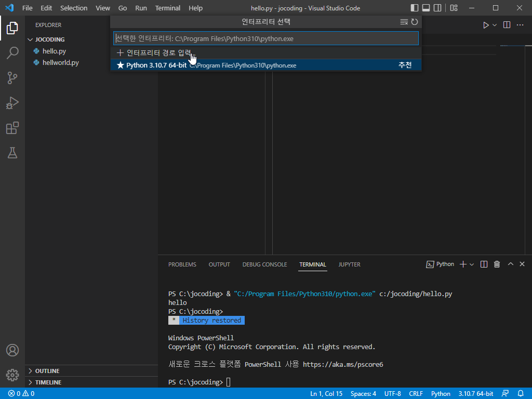The height and width of the screenshot is (399, 532).
Task: Create a new terminal with plus icon
Action: coord(463,264)
